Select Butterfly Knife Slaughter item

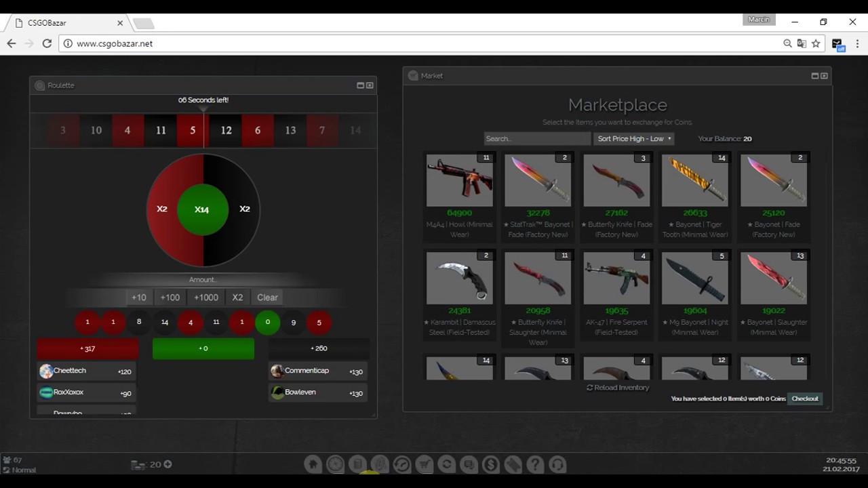click(538, 299)
